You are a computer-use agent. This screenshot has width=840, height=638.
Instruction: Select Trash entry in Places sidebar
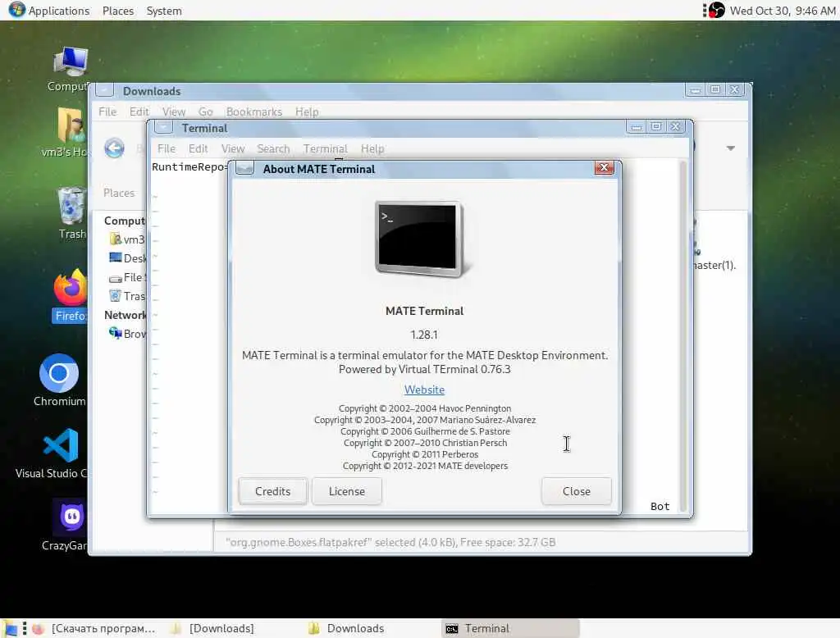coord(127,296)
